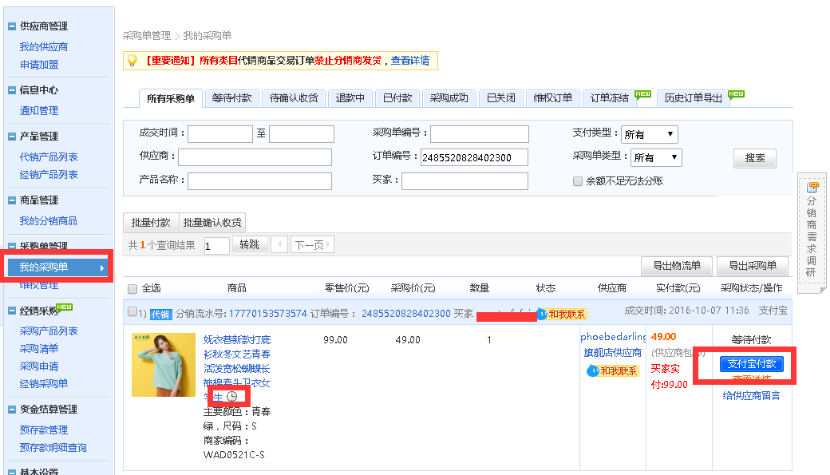
Task: Collapse the 资金结算管理 sidebar section icon
Action: pyautogui.click(x=10, y=409)
